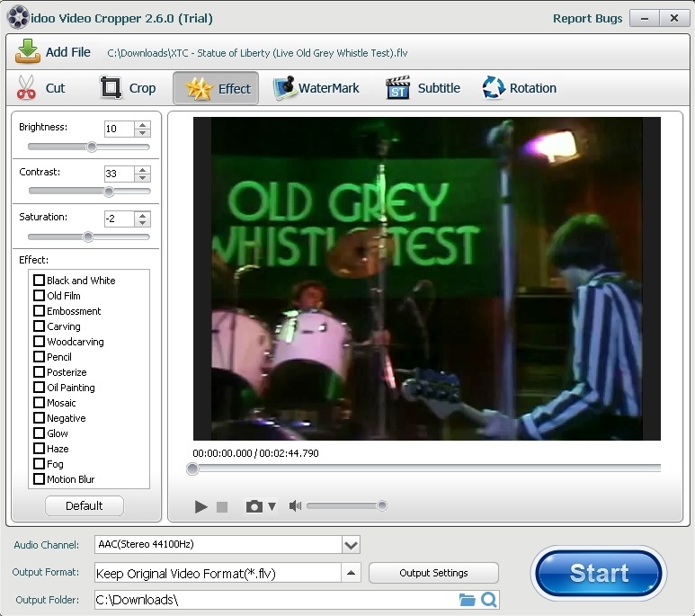Screen dimensions: 695x616
Task: Click the volume slider handle
Action: (x=382, y=505)
